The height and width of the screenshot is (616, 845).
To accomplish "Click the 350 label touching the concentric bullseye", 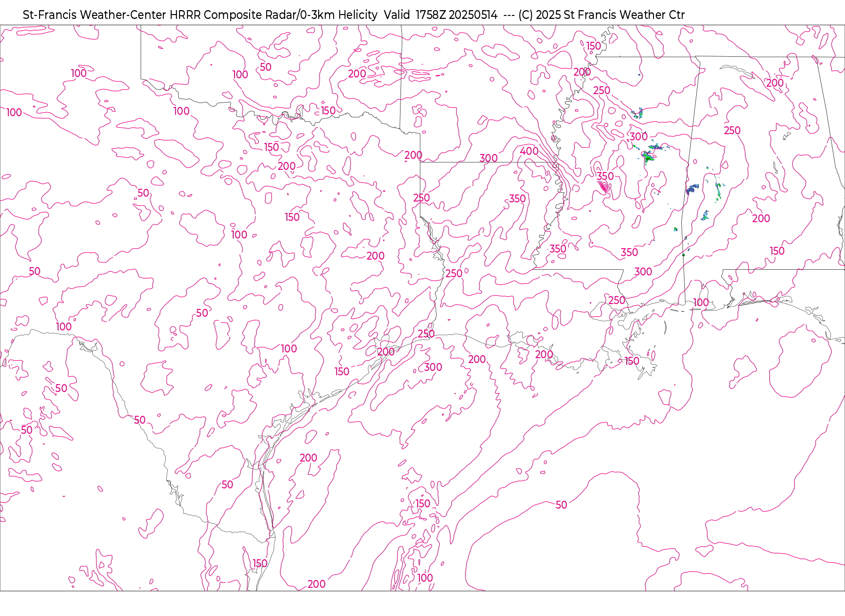I will (x=605, y=176).
